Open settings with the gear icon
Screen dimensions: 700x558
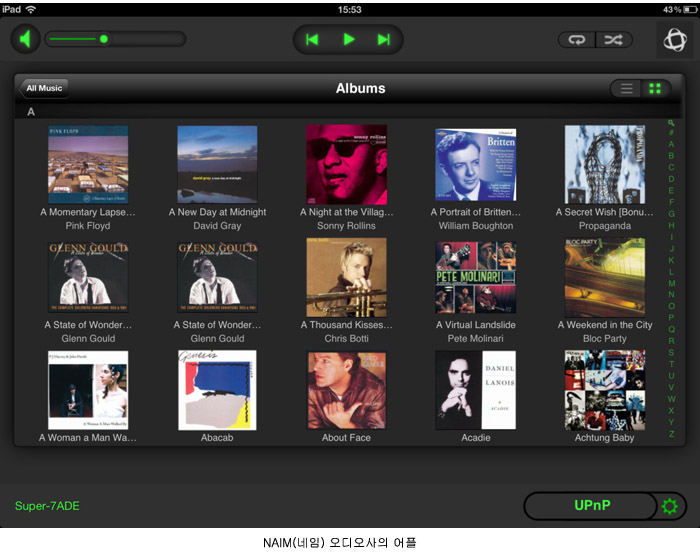(x=670, y=506)
